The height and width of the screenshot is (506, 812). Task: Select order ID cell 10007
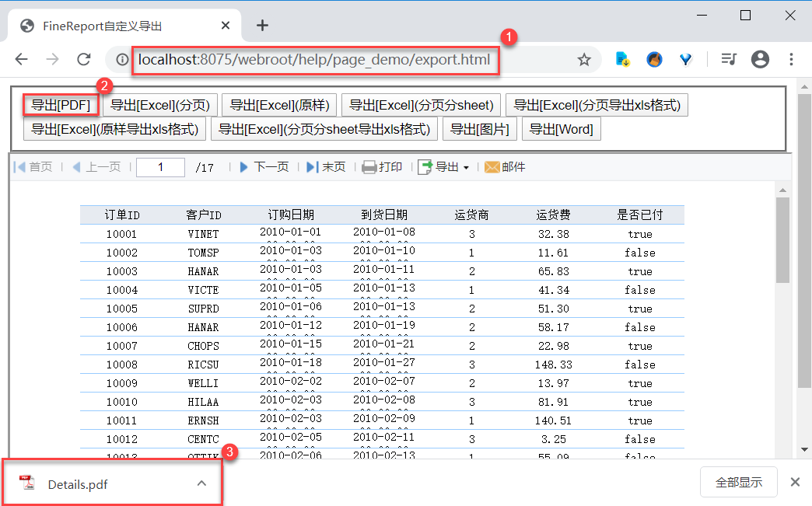tap(121, 346)
